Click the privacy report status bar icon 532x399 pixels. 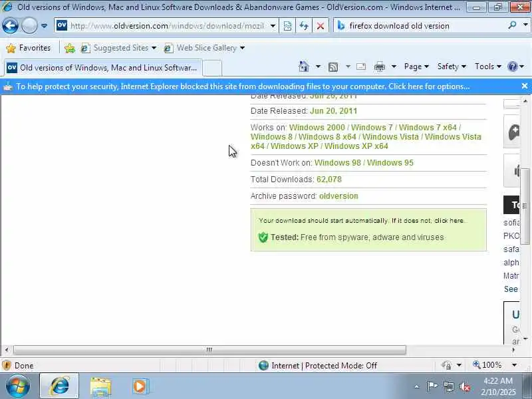click(x=446, y=365)
